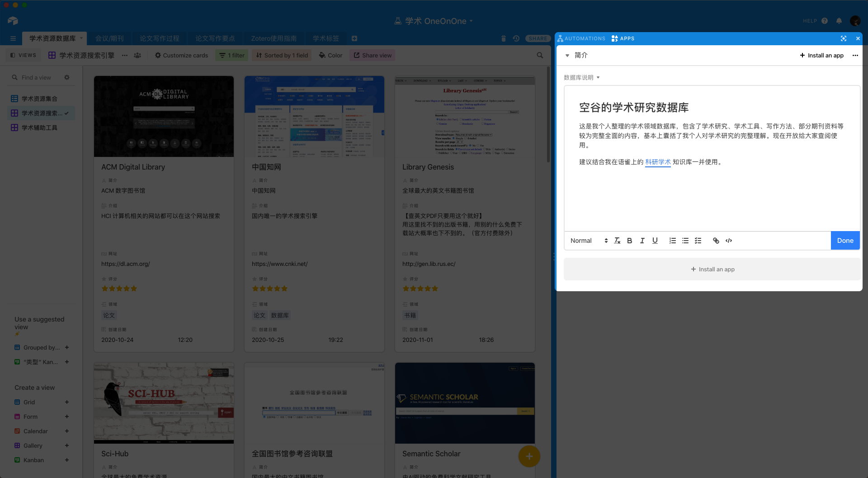Click the fifth rating star on ACM Digital Library

(134, 289)
